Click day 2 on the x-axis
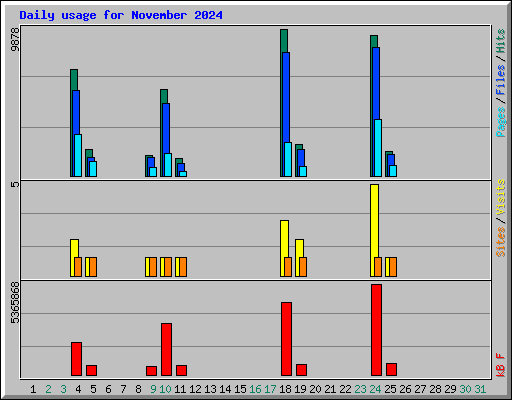 [48, 389]
